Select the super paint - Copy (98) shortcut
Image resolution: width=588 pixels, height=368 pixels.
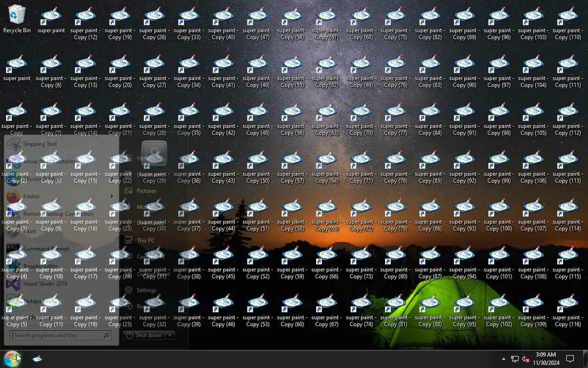[499, 119]
